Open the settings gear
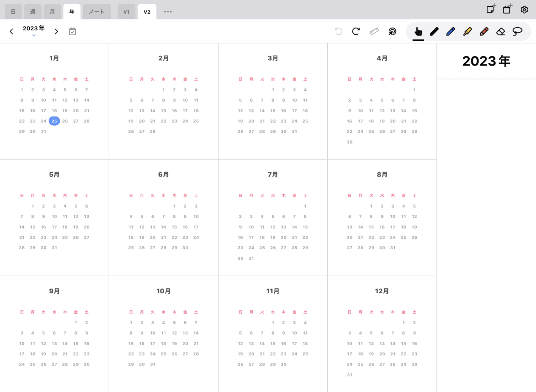Screen dimensions: 536x392 tap(524, 10)
